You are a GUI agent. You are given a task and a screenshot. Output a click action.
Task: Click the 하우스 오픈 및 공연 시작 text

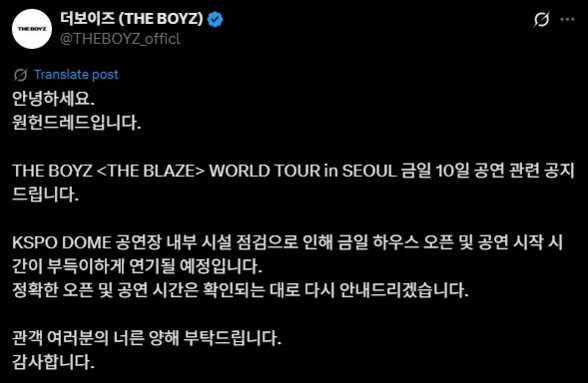[458, 242]
